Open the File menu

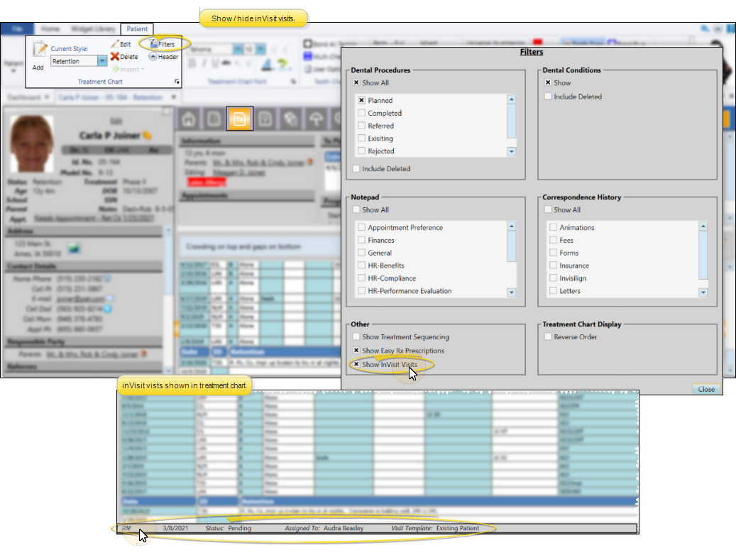17,29
